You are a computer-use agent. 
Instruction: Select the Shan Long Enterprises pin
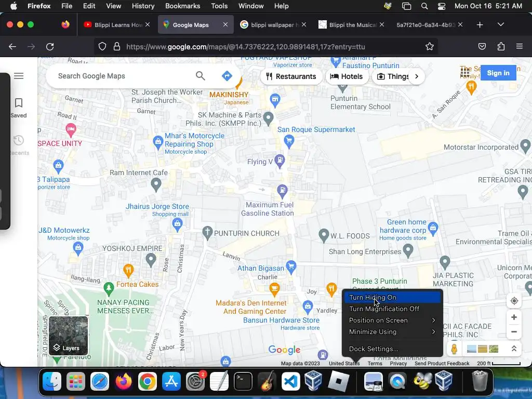pyautogui.click(x=408, y=250)
